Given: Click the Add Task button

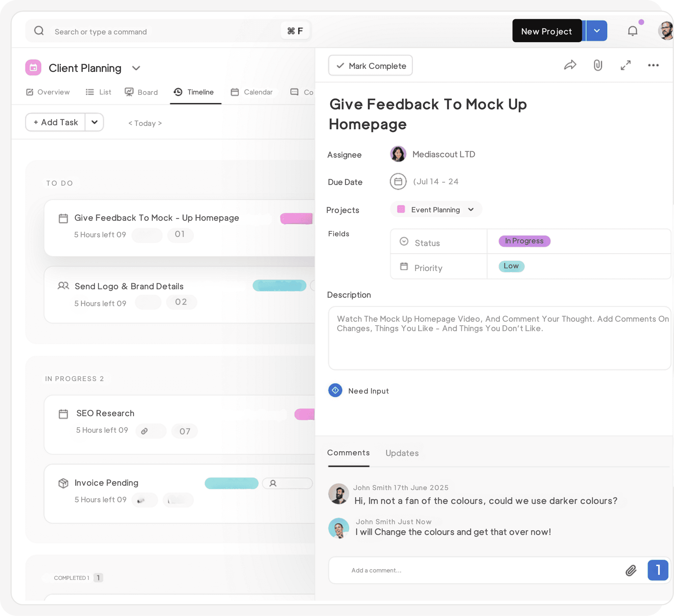Looking at the screenshot, I should click(56, 122).
